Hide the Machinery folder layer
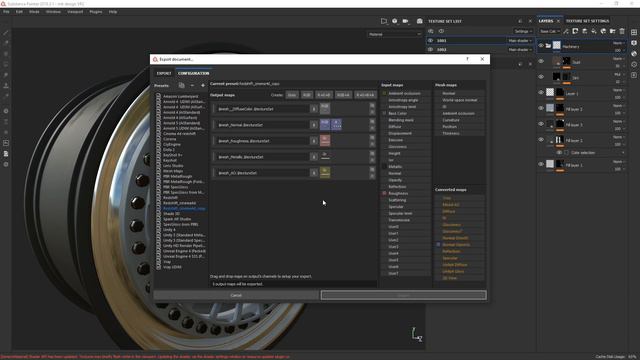This screenshot has width=640, height=360. click(x=541, y=46)
